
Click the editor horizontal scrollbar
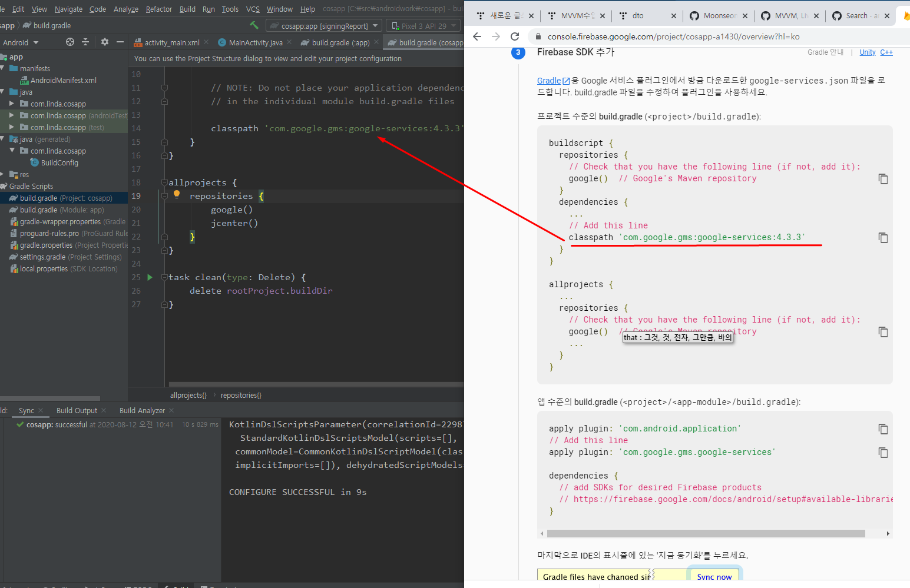tap(316, 384)
